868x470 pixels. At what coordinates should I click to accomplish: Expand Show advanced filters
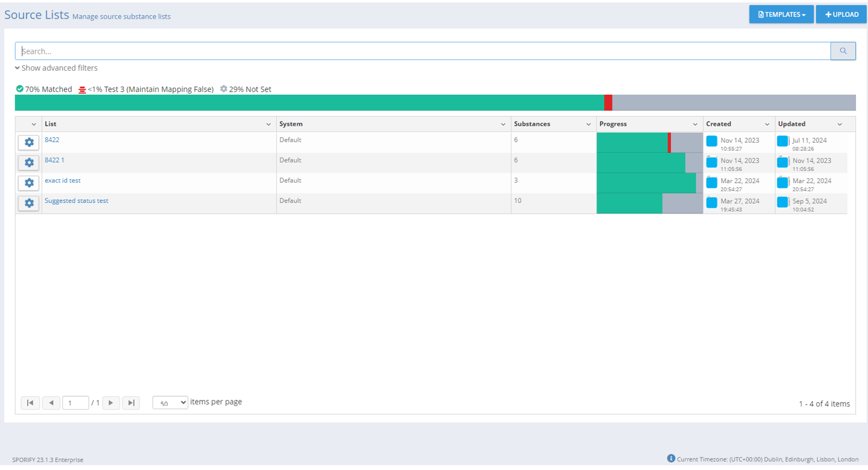point(56,68)
